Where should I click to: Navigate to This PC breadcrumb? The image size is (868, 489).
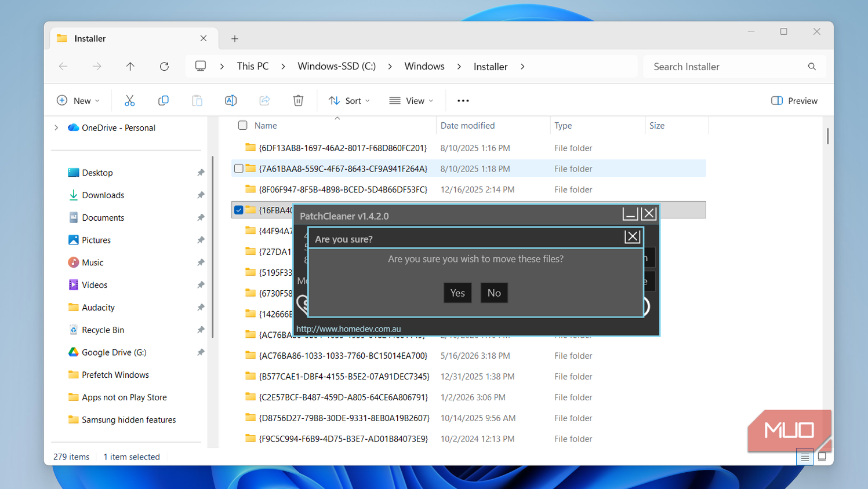coord(253,67)
